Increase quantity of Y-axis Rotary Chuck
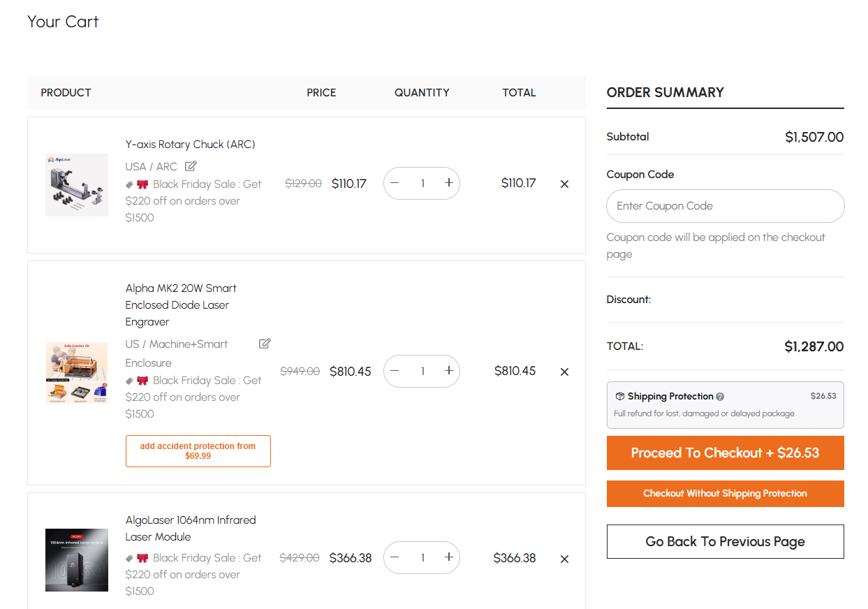The image size is (868, 609). pyautogui.click(x=448, y=183)
